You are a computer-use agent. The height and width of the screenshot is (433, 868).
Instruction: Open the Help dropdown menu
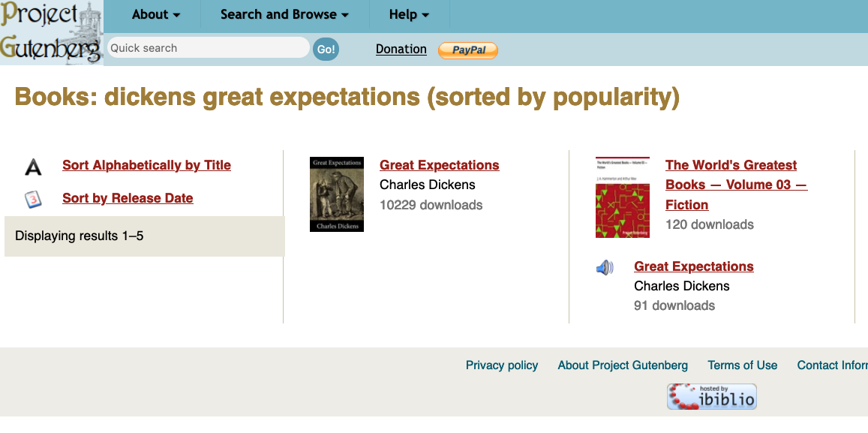click(409, 15)
